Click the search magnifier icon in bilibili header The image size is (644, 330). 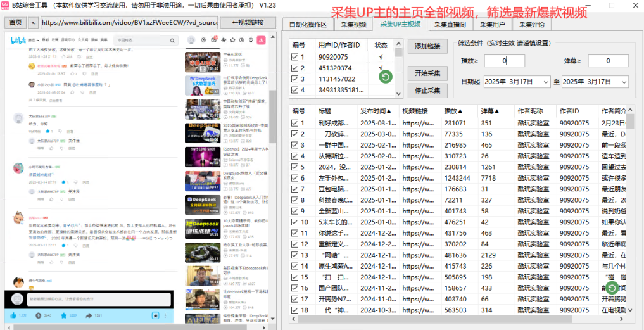172,41
